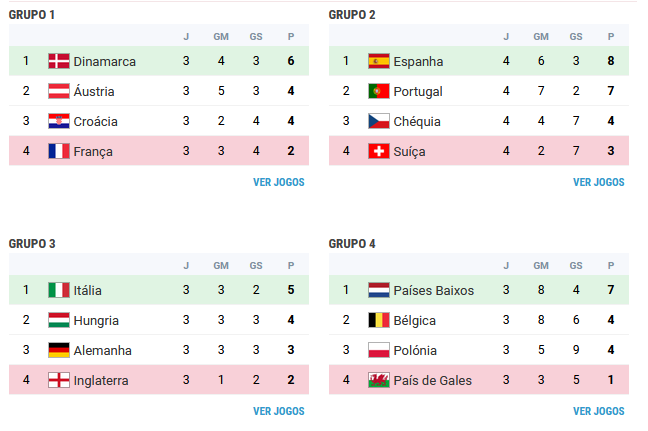Click the Alemanha team row name
The width and height of the screenshot is (648, 431).
102,350
